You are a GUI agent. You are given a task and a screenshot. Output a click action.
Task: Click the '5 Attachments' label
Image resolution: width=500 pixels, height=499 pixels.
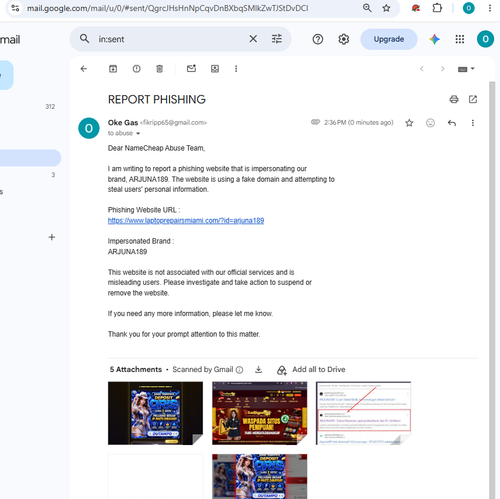[136, 369]
